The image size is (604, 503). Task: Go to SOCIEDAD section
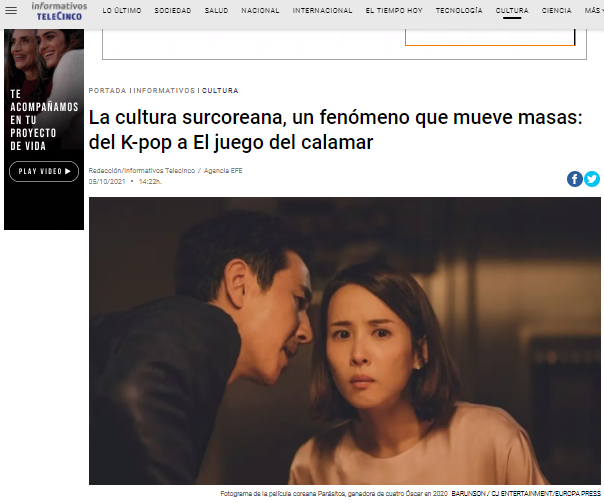point(173,11)
